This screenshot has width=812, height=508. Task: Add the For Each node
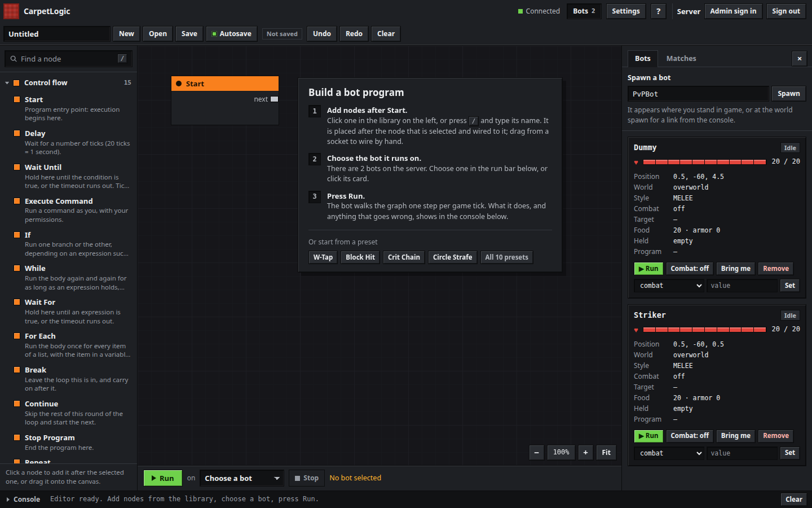pyautogui.click(x=68, y=345)
